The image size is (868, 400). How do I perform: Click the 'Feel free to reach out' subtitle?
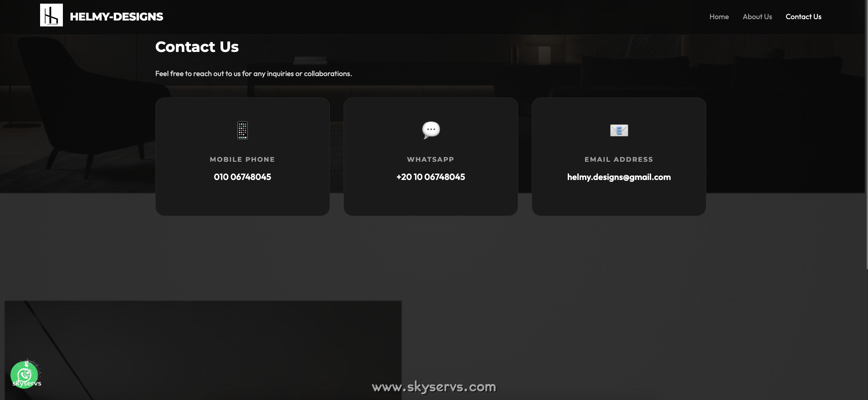point(253,74)
